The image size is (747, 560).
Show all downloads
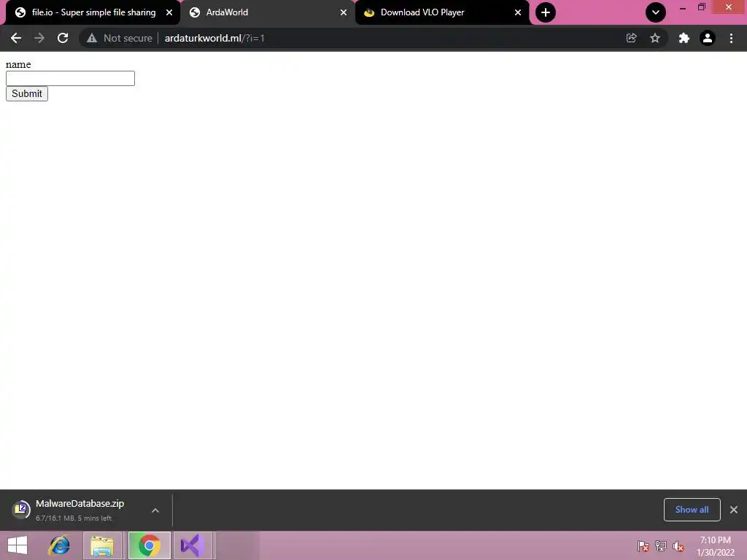[692, 510]
